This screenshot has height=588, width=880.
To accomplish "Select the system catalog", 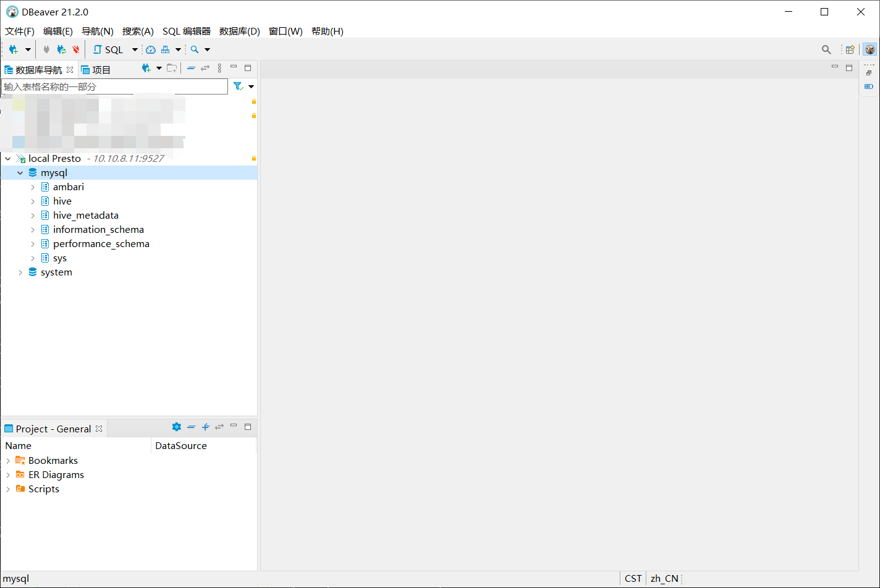I will 56,272.
